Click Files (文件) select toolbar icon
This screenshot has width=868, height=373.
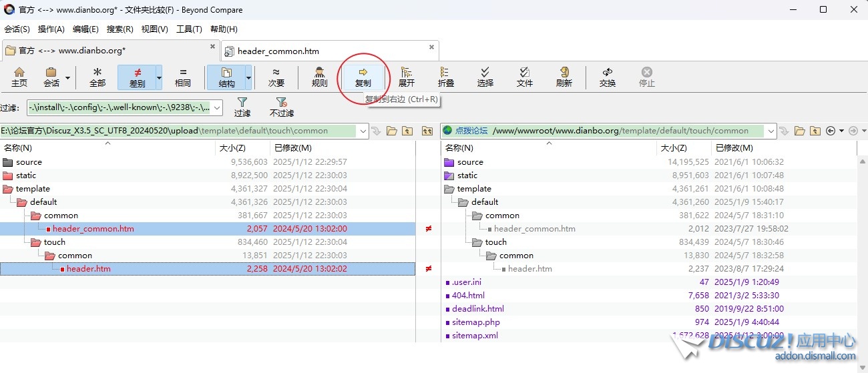pos(525,77)
